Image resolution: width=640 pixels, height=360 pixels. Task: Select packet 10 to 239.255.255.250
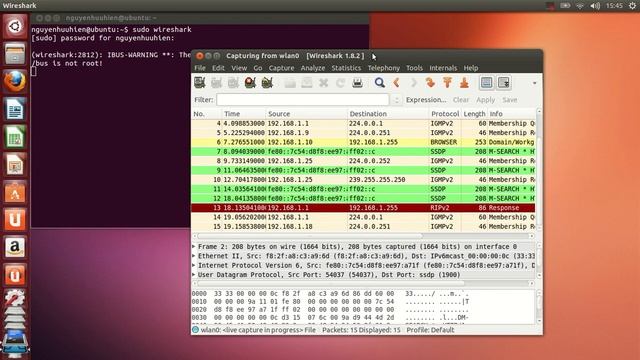coord(363,180)
